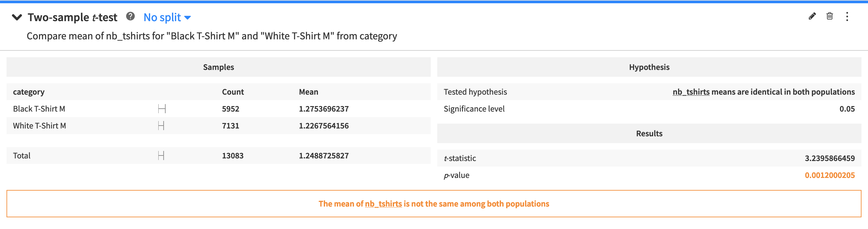Open the No split dropdown
This screenshot has width=868, height=229.
167,18
